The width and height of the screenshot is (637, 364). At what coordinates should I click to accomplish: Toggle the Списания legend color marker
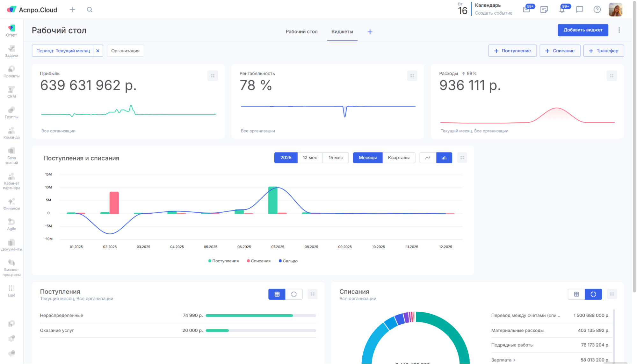[248, 261]
